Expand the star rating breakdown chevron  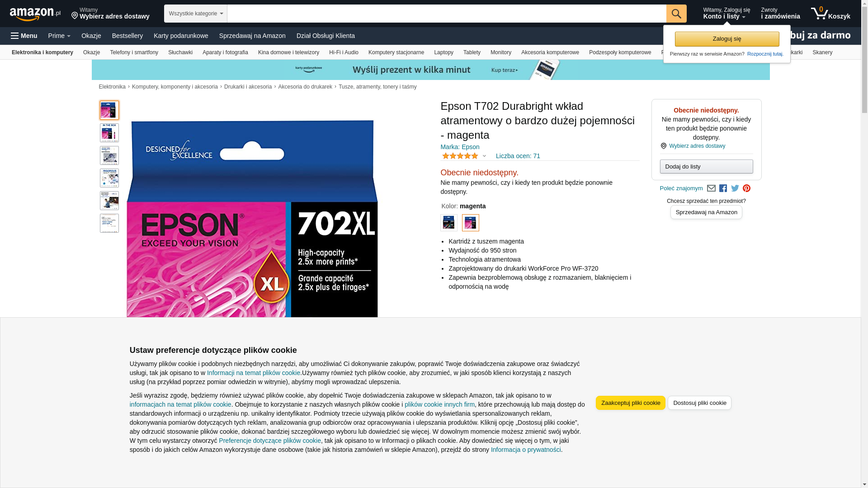click(484, 156)
